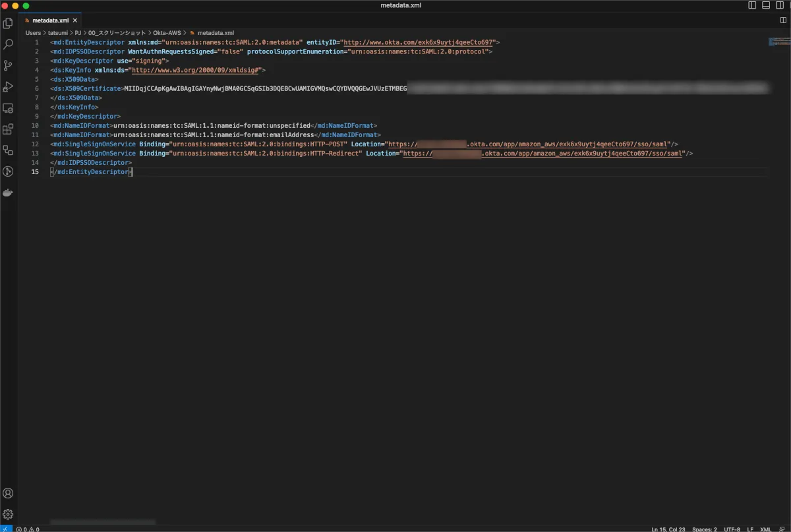Viewport: 791px width, 532px height.
Task: Open the Search view icon
Action: click(x=9, y=44)
